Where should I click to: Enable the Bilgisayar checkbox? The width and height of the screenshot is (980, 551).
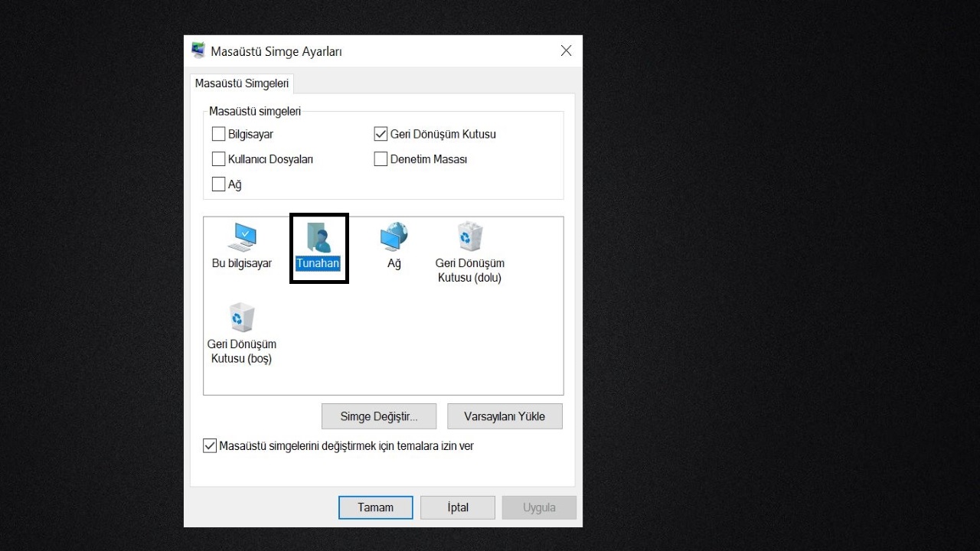coord(219,135)
